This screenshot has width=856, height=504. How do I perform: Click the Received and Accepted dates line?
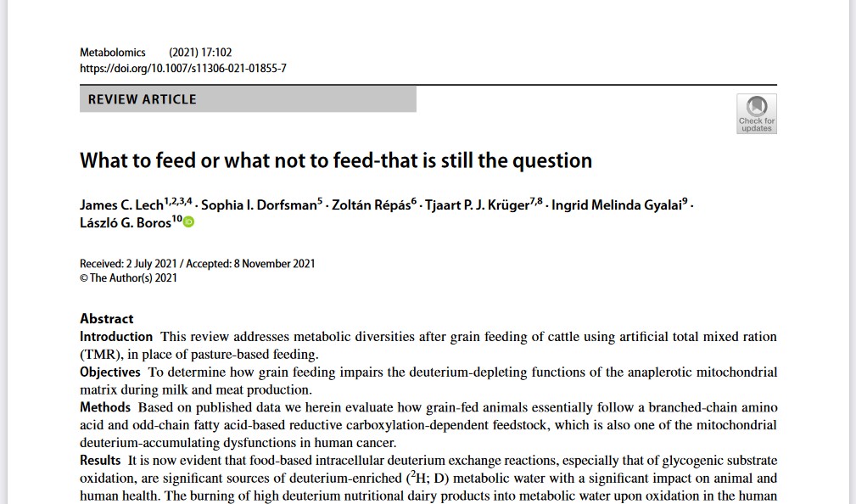(198, 264)
